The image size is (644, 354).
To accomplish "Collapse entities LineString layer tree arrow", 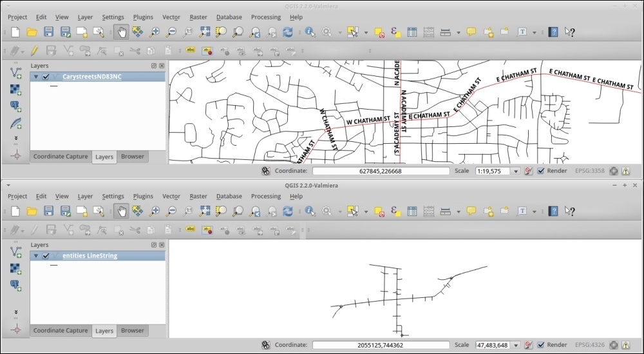I will click(x=36, y=256).
